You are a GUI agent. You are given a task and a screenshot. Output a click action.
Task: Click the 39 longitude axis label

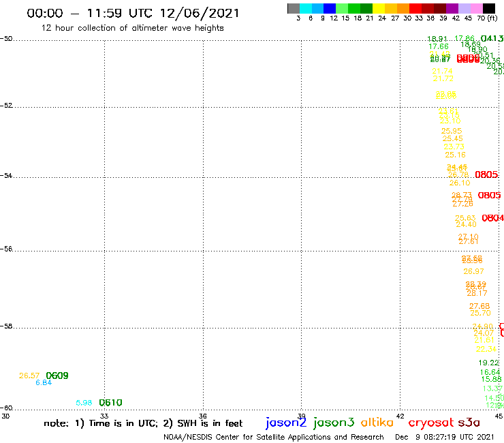[x=302, y=416]
